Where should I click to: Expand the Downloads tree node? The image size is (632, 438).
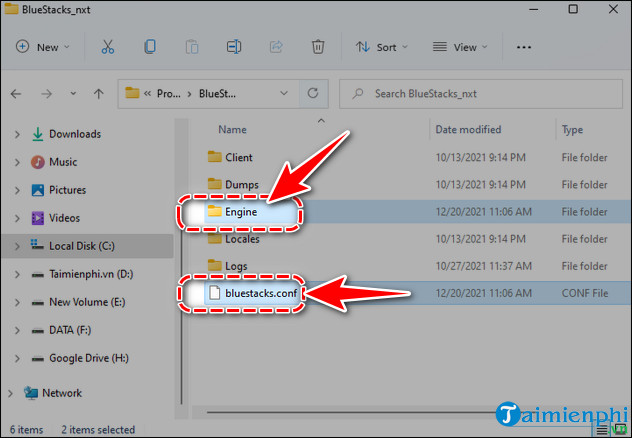(17, 134)
